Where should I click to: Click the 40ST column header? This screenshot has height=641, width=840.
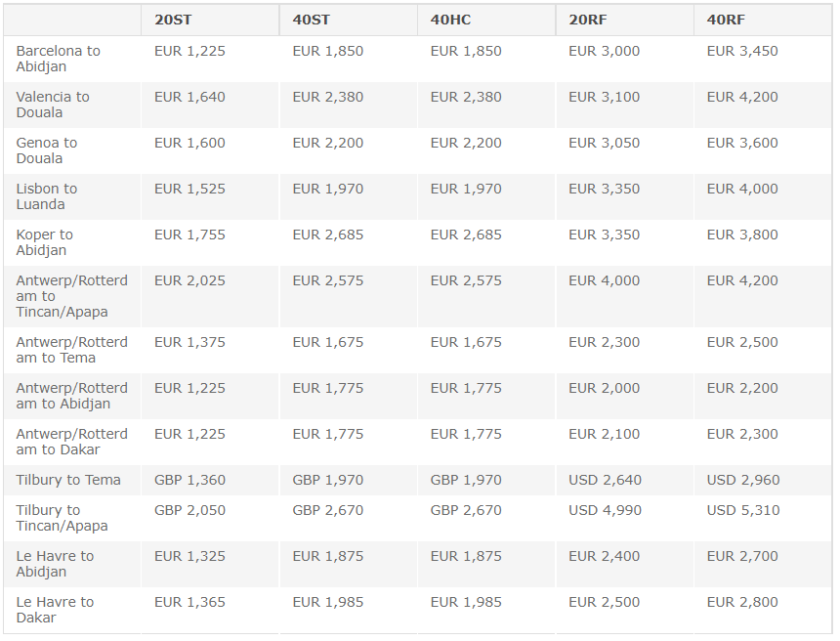click(311, 20)
